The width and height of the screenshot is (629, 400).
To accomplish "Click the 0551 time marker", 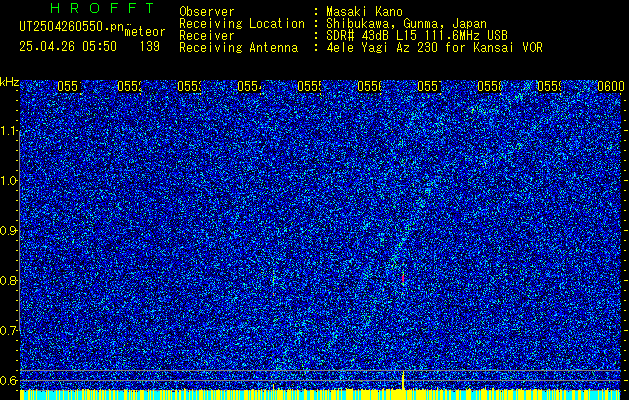I will tap(69, 86).
